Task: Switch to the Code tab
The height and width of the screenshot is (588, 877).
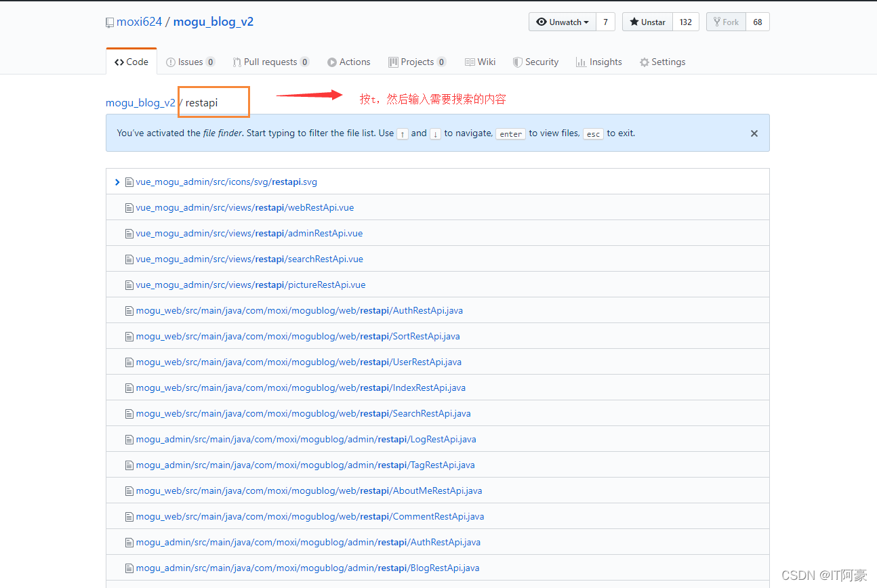Action: (x=131, y=62)
